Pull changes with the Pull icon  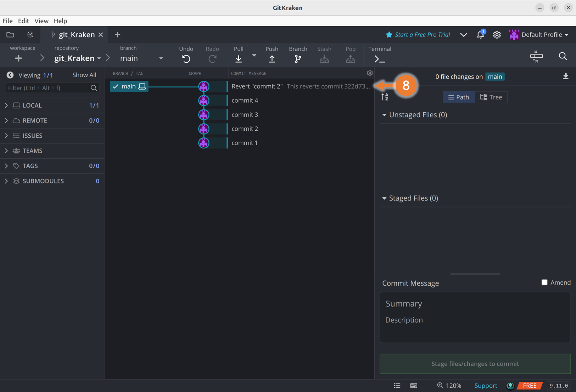click(239, 59)
